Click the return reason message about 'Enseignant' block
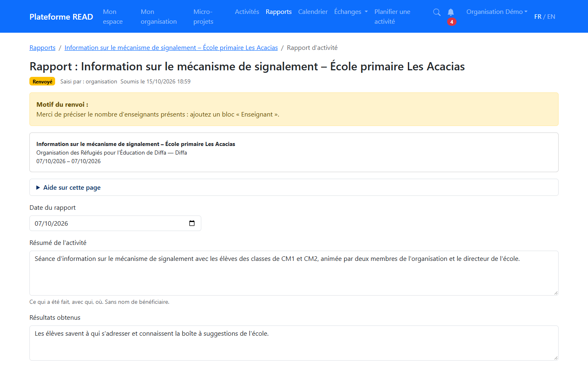 (x=158, y=114)
